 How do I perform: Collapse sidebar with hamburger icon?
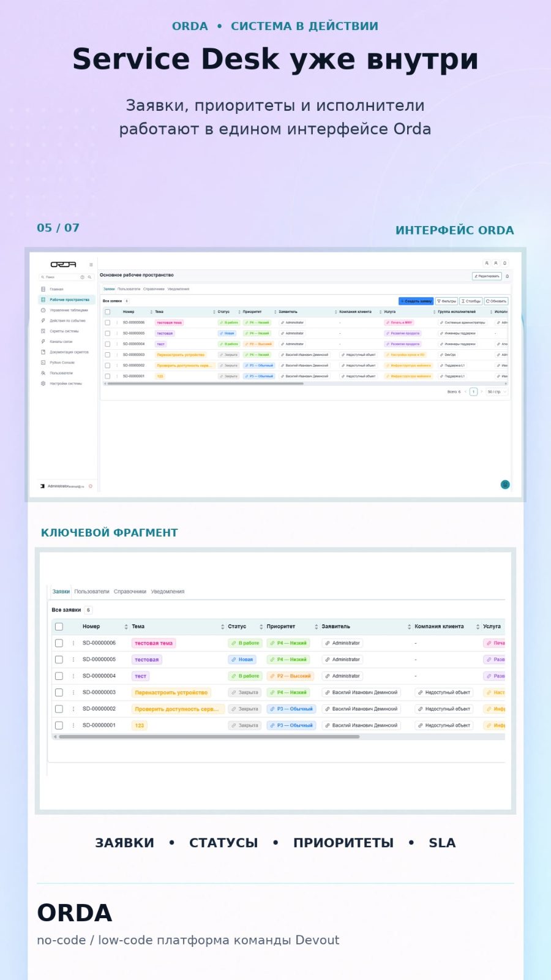[91, 265]
